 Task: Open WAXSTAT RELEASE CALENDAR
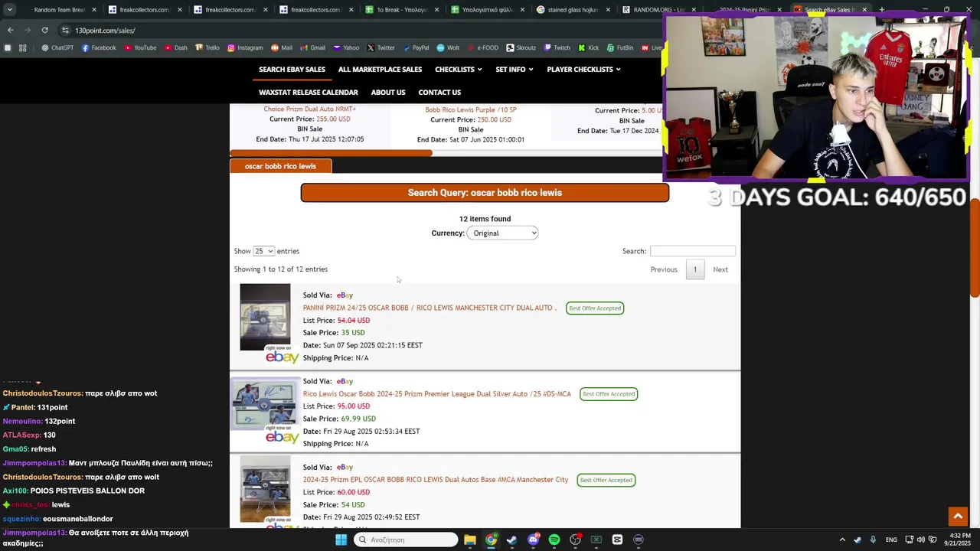pos(309,92)
